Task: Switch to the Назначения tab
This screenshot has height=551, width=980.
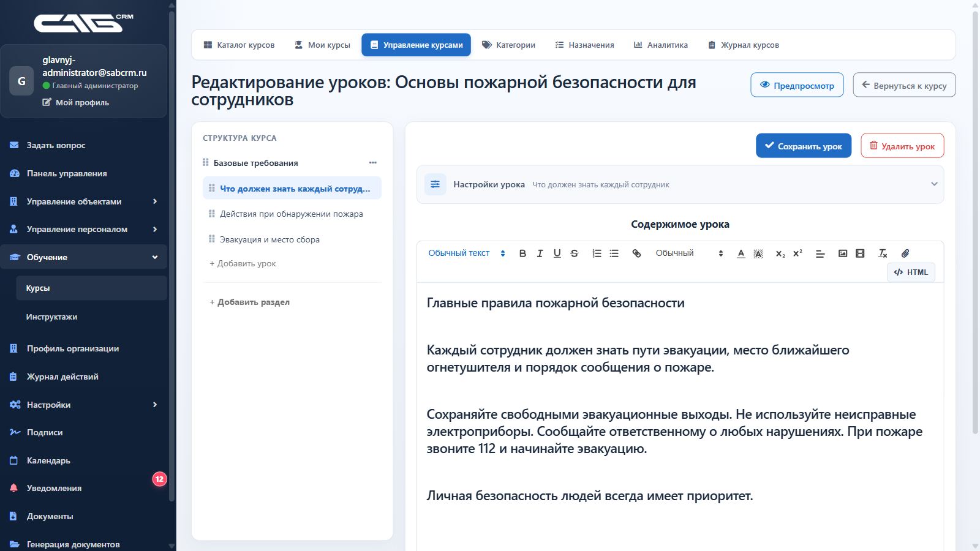Action: click(584, 45)
